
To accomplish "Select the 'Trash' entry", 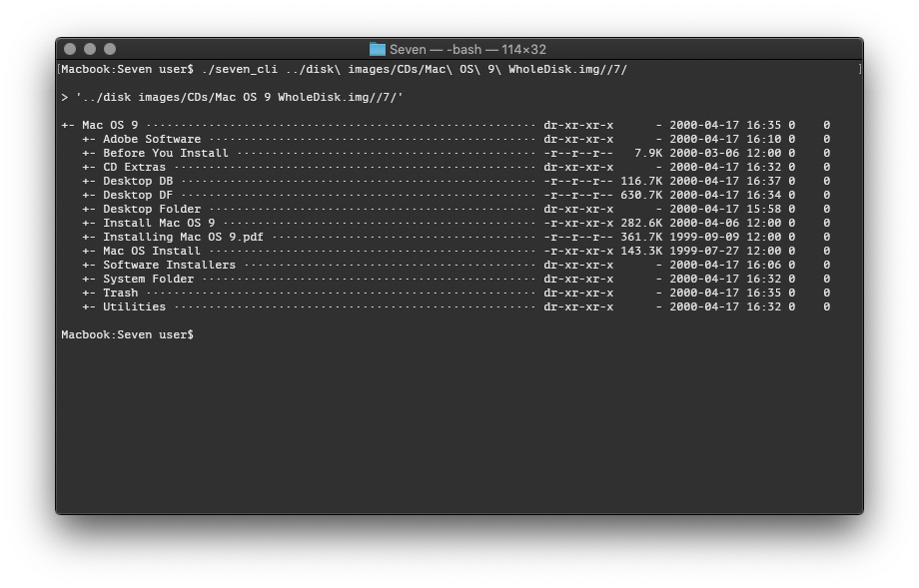I will click(x=120, y=293).
